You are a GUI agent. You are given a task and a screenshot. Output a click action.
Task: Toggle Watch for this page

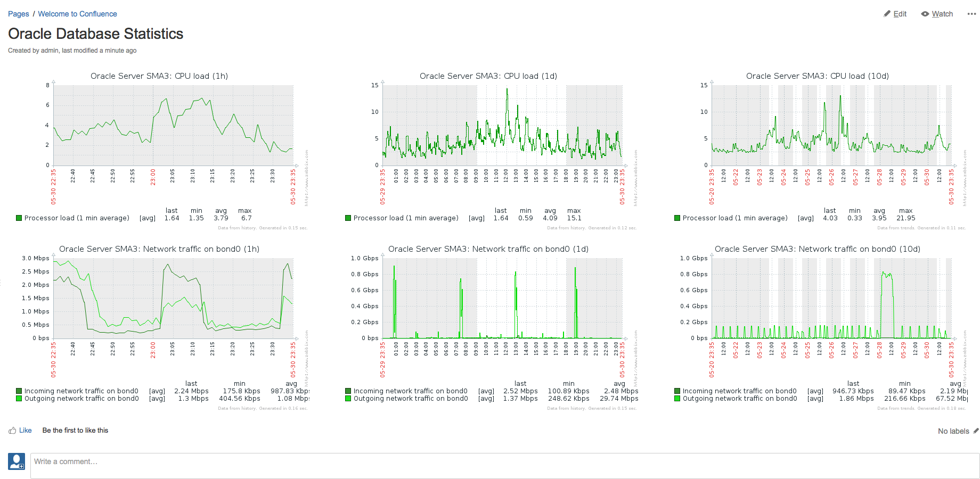coord(937,14)
